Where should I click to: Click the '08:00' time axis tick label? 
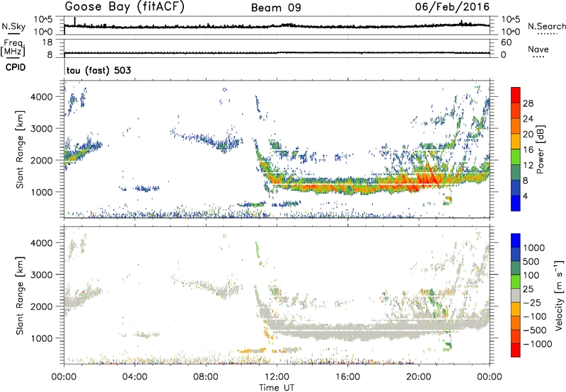[x=206, y=377]
